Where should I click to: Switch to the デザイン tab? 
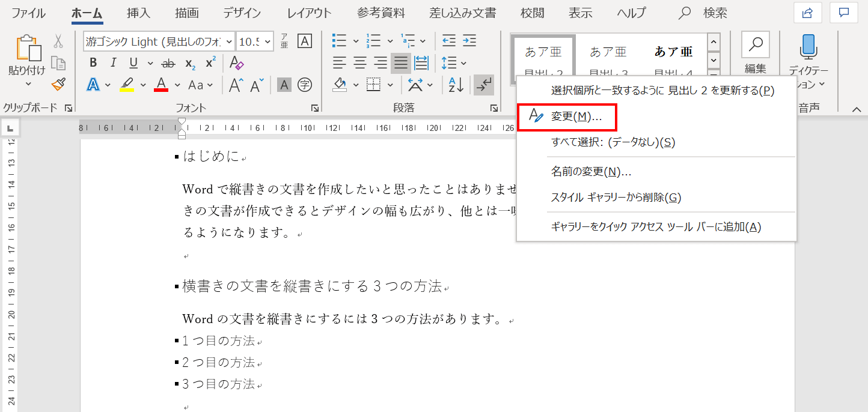point(242,13)
